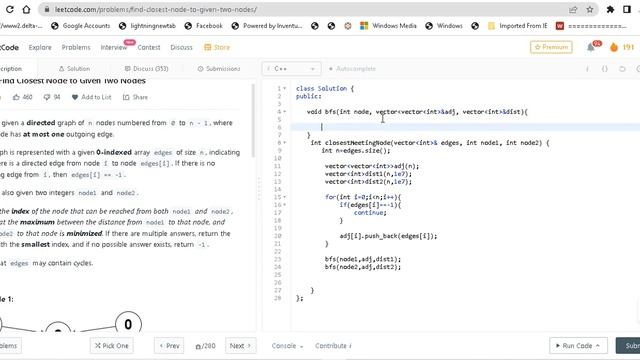Open the Explore menu item

coord(40,47)
